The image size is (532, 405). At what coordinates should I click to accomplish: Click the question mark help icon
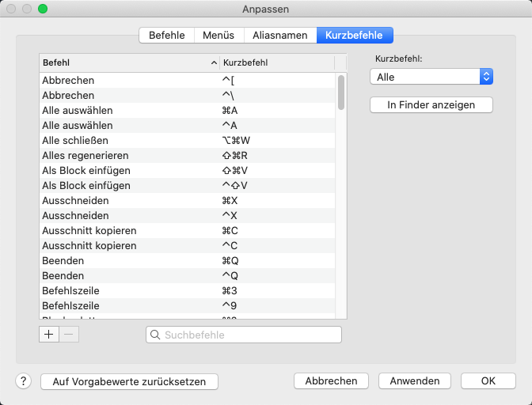[x=23, y=380]
